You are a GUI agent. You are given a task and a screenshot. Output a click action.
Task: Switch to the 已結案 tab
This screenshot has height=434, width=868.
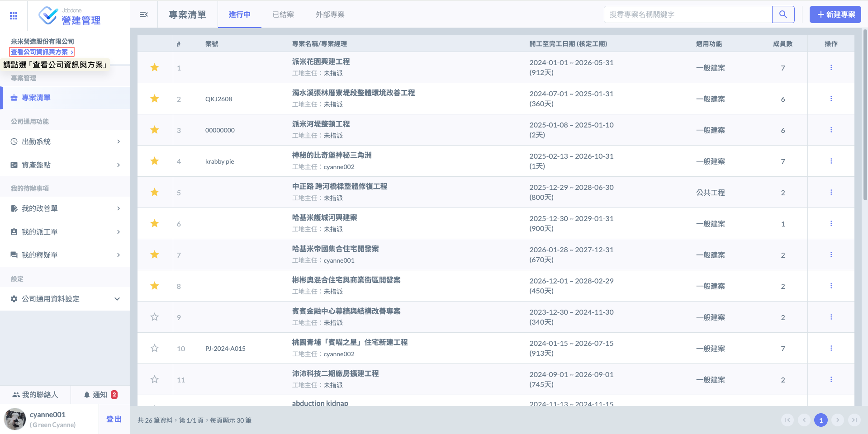click(283, 14)
